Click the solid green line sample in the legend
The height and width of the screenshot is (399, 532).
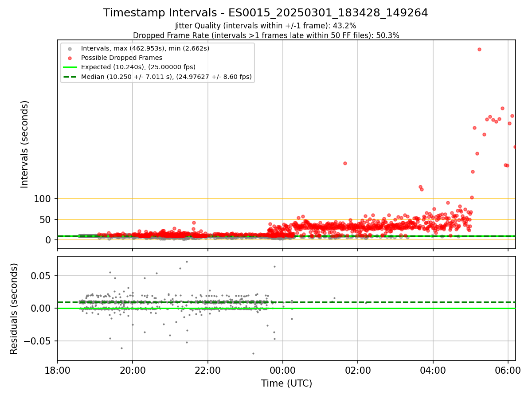70,67
